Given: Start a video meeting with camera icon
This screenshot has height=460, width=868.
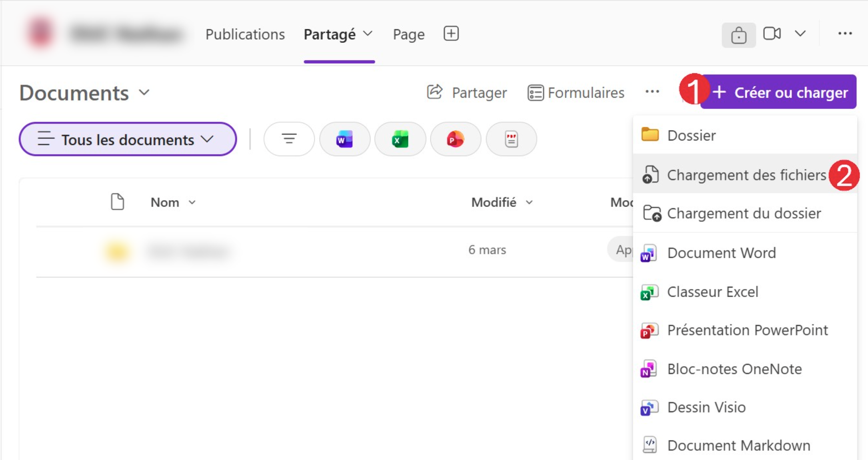Looking at the screenshot, I should (x=772, y=34).
